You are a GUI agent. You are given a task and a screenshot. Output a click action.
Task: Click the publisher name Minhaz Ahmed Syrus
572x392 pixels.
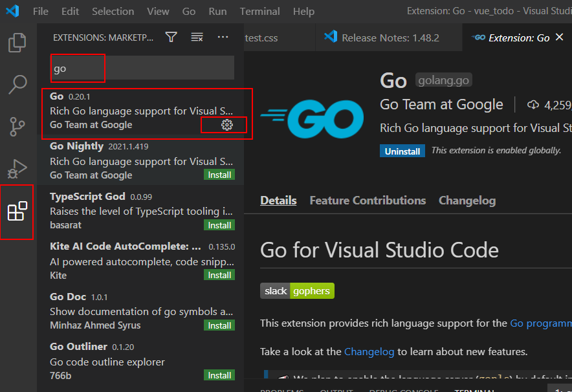pyautogui.click(x=95, y=325)
